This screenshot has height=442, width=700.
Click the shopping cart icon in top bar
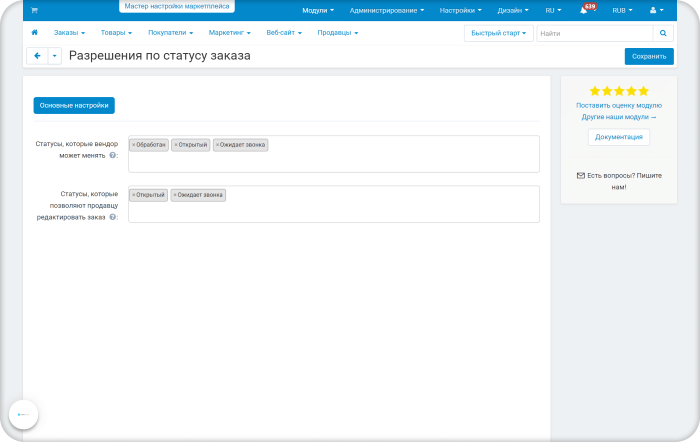tap(34, 10)
